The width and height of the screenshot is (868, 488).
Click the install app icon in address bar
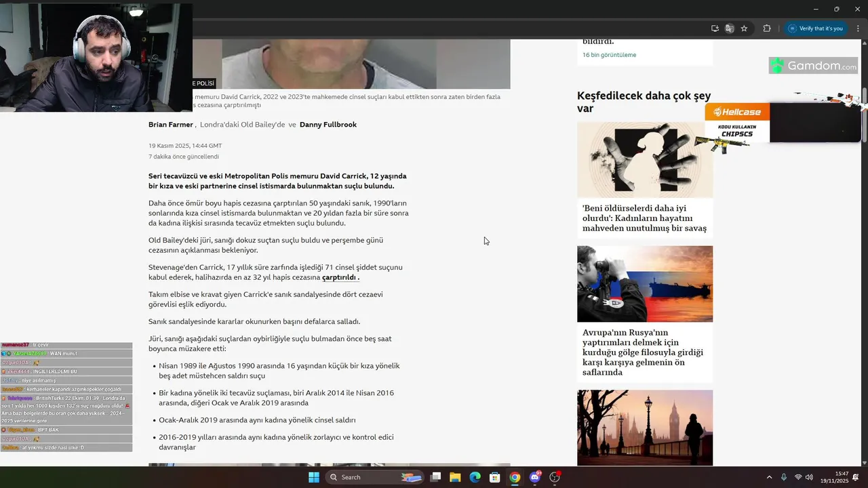tap(715, 28)
